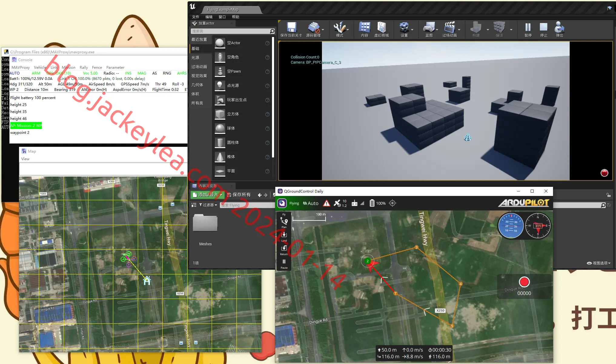Click the Return icon in QGroundControl

tap(284, 250)
